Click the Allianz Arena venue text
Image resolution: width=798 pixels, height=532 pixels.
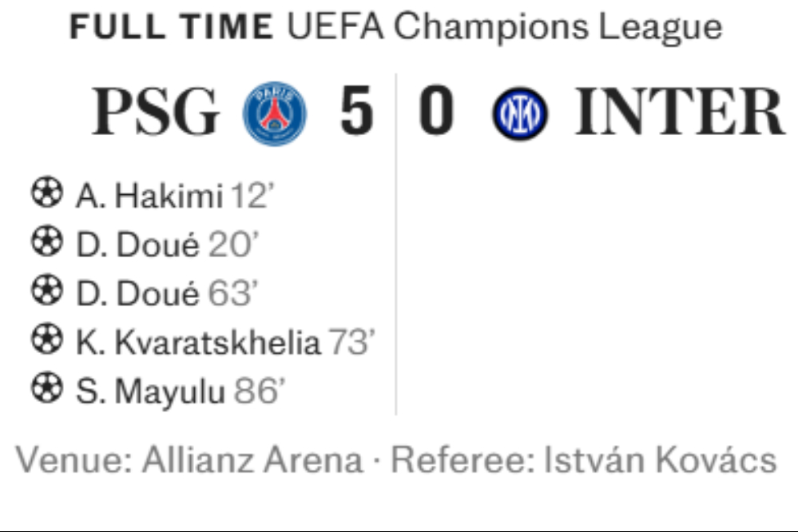(252, 460)
